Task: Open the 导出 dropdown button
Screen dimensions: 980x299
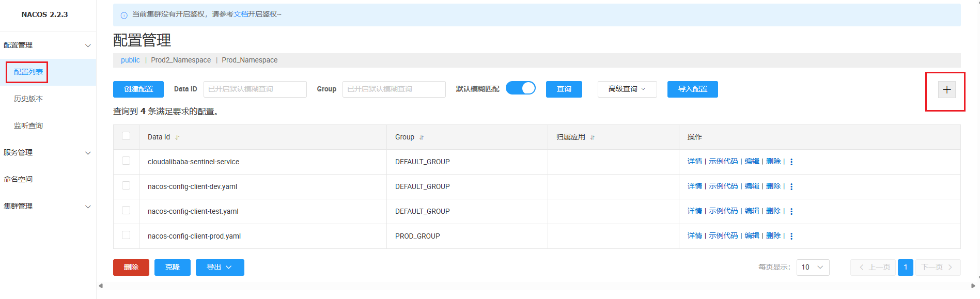Action: [x=220, y=267]
